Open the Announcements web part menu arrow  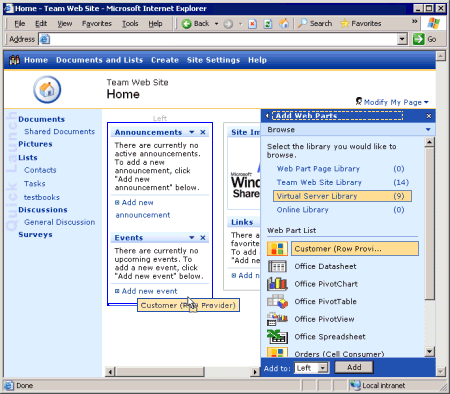[x=192, y=132]
